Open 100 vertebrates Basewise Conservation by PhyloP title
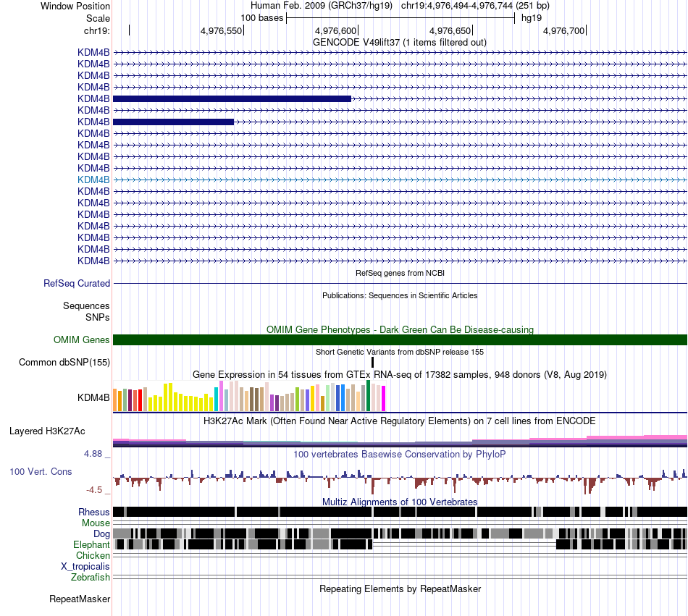The height and width of the screenshot is (616, 688). click(399, 454)
